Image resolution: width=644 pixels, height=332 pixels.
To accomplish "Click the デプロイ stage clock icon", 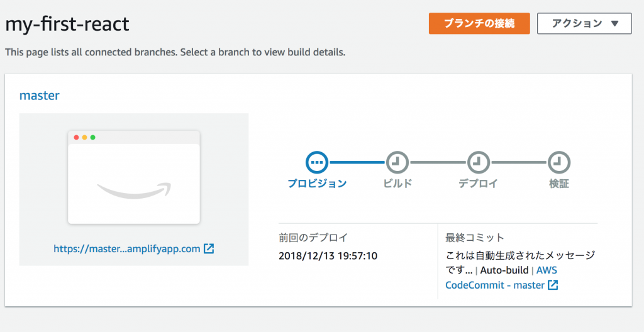I will click(x=479, y=162).
